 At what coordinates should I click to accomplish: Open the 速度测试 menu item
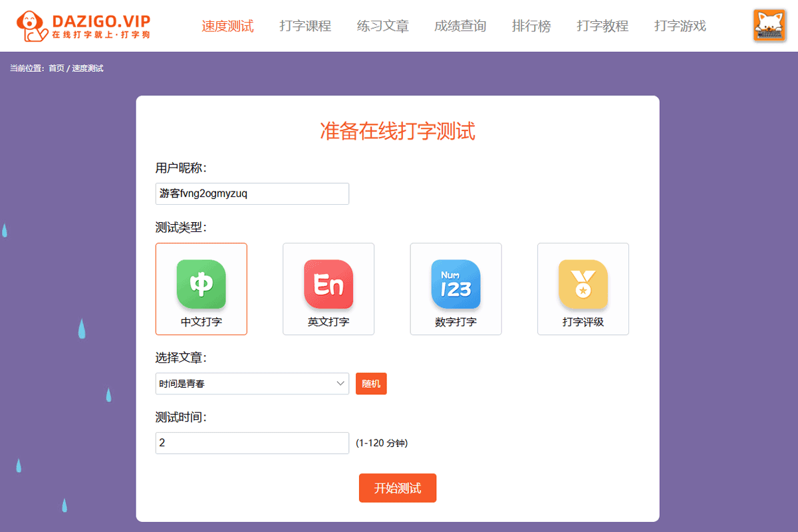[227, 26]
